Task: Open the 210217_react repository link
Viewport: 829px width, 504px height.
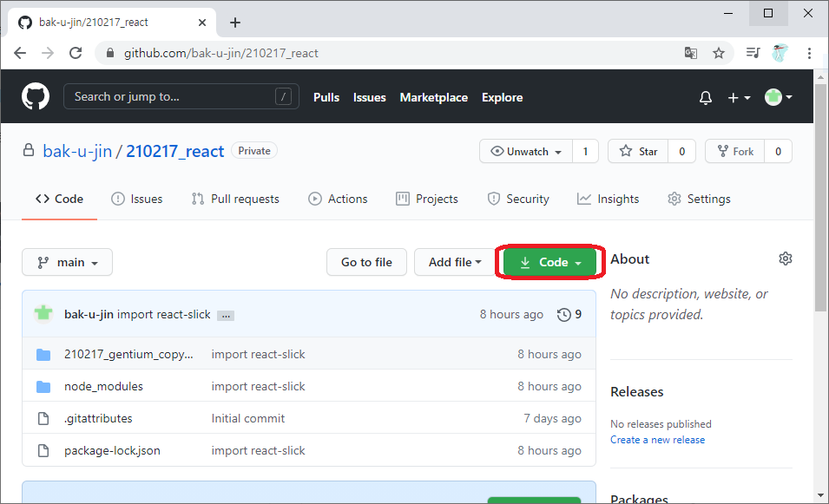Action: (x=175, y=152)
